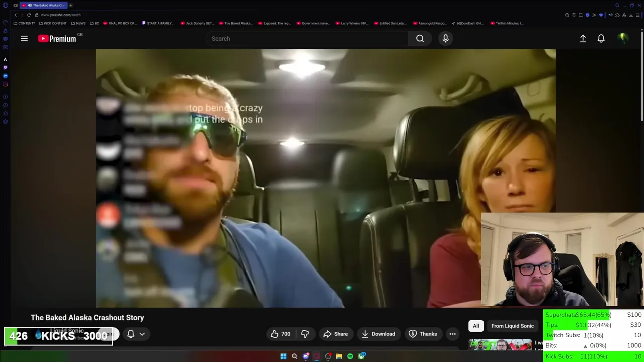Viewport: 644px width, 362px height.
Task: Open the Exposed: The rep bookmark
Action: coord(274,23)
